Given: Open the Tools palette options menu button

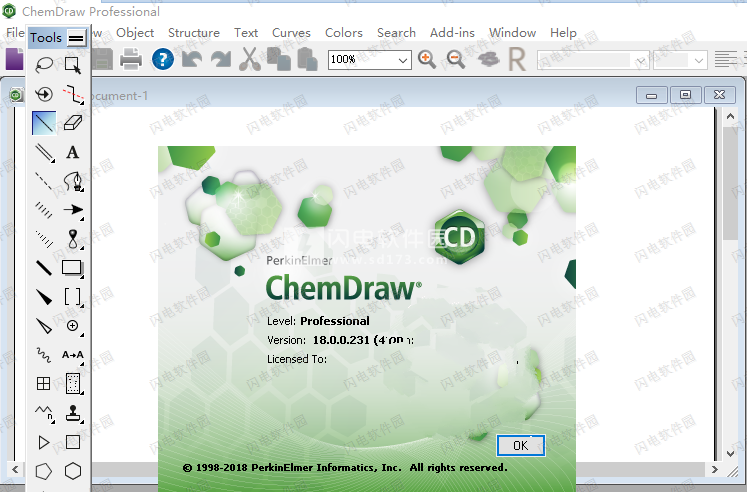Looking at the screenshot, I should pos(76,38).
